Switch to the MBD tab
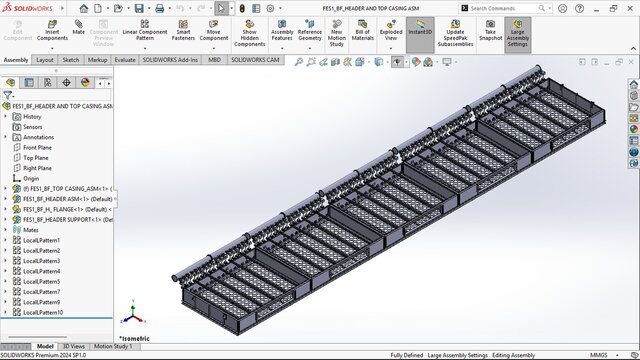The width and height of the screenshot is (640, 360). click(x=215, y=60)
